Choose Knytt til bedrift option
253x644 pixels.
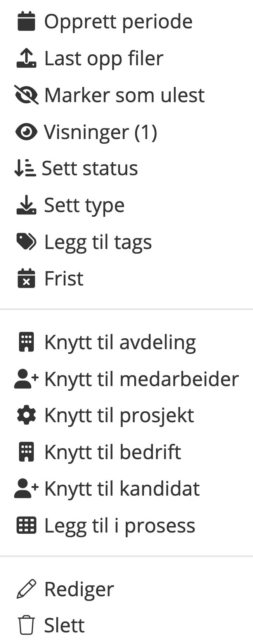[x=113, y=452]
